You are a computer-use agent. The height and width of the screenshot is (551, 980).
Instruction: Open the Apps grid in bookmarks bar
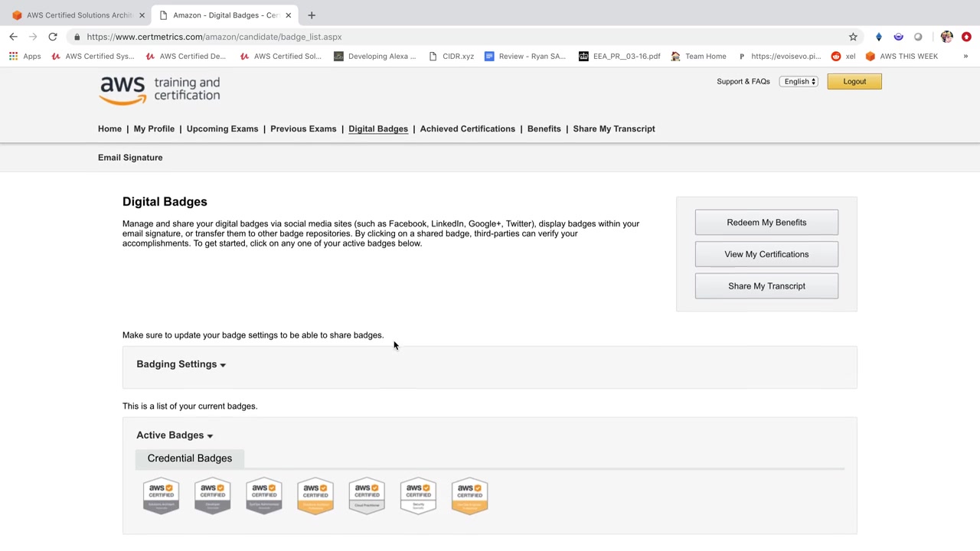(24, 56)
